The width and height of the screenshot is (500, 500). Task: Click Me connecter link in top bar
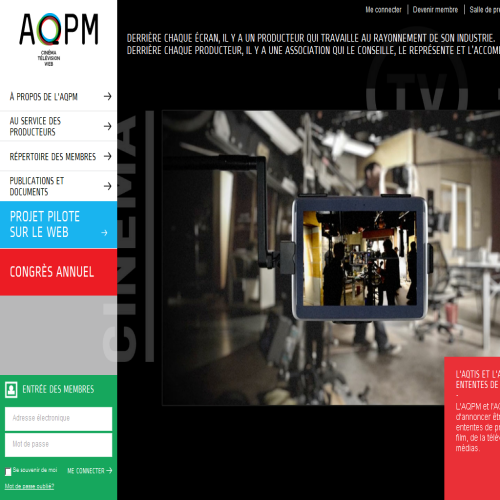click(383, 10)
